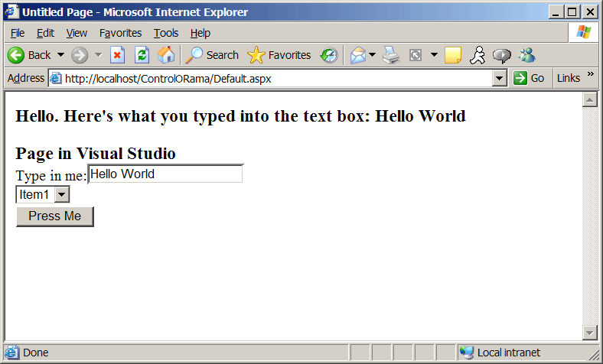603x364 pixels.
Task: Open the Mail dropdown arrow
Action: click(x=373, y=55)
